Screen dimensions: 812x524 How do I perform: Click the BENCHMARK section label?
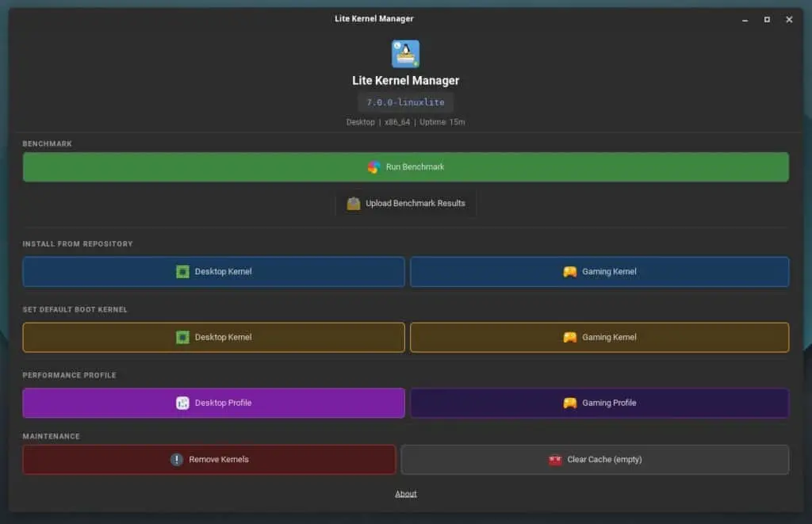coord(47,144)
